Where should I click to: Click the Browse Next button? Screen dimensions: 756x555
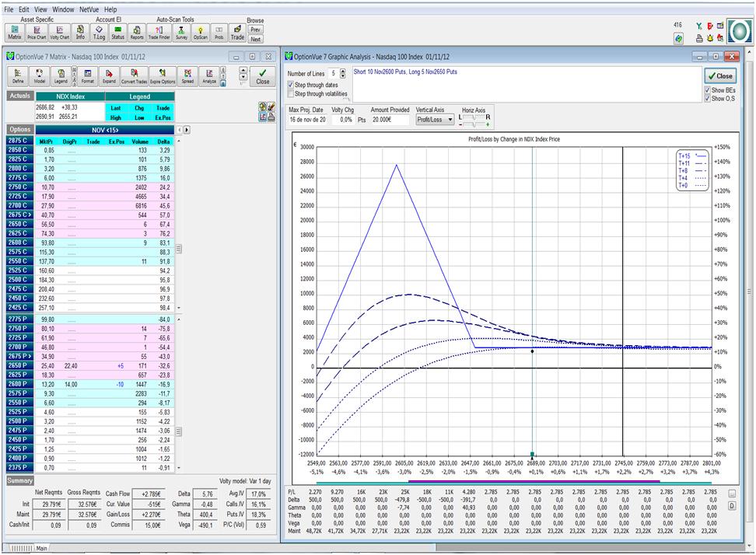click(x=255, y=37)
